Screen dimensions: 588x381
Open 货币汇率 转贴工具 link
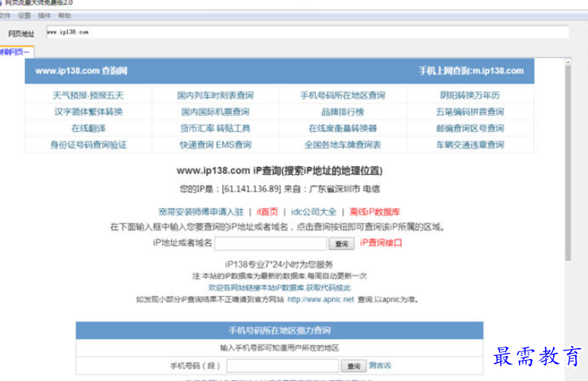tap(215, 128)
